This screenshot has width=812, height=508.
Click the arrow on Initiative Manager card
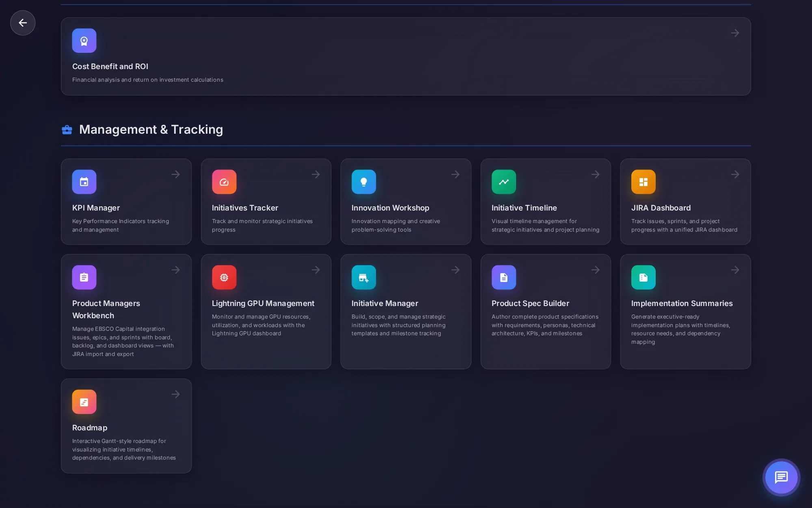pos(456,270)
